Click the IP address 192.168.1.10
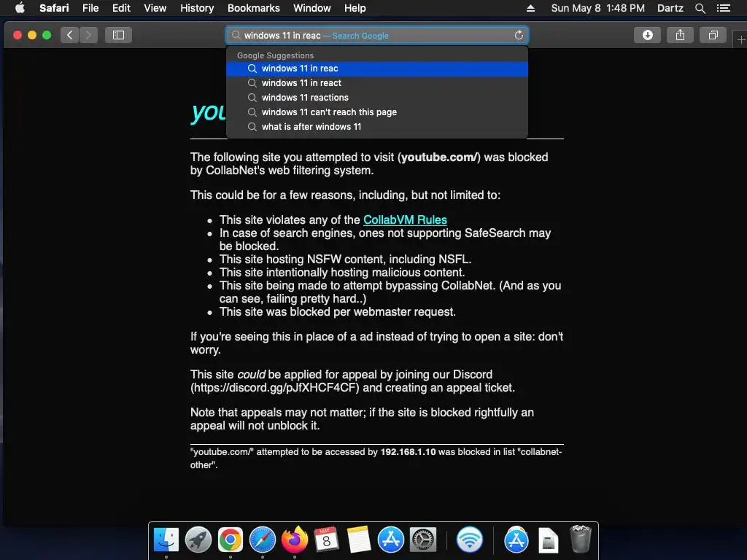This screenshot has height=560, width=747. coord(408,452)
